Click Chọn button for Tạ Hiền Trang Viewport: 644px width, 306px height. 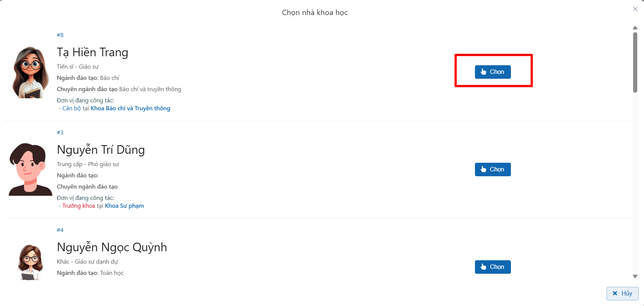(x=493, y=72)
